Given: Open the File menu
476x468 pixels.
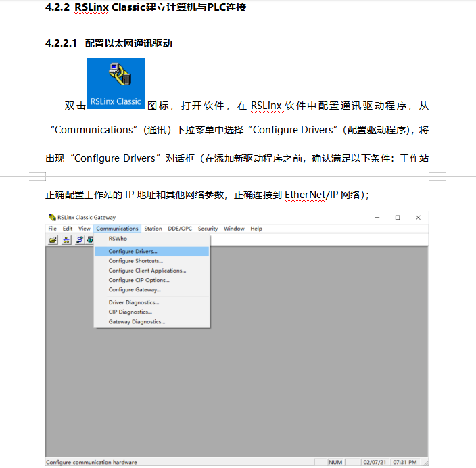Looking at the screenshot, I should tap(53, 229).
